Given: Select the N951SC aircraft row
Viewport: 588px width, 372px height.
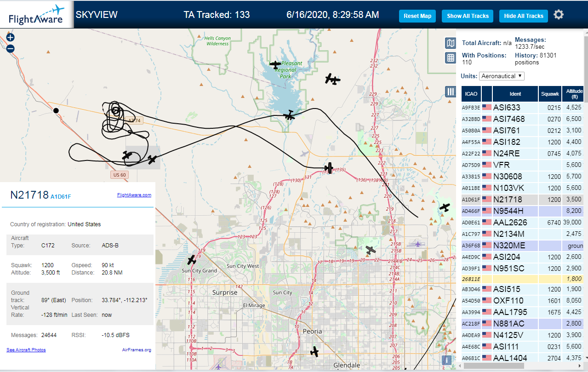Looking at the screenshot, I should (523, 269).
